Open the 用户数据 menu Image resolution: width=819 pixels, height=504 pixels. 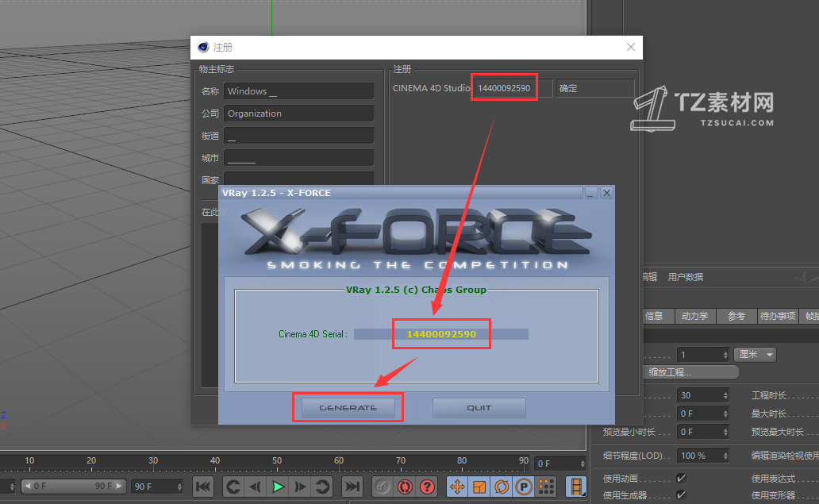(x=686, y=277)
